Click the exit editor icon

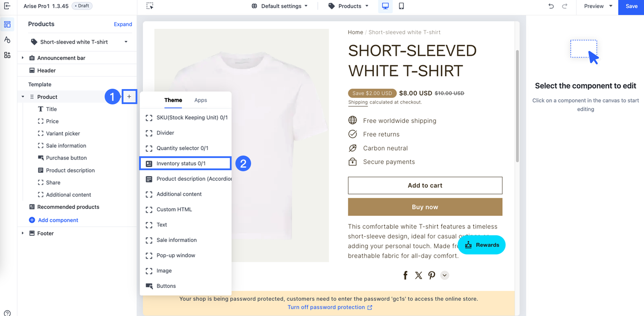click(7, 6)
